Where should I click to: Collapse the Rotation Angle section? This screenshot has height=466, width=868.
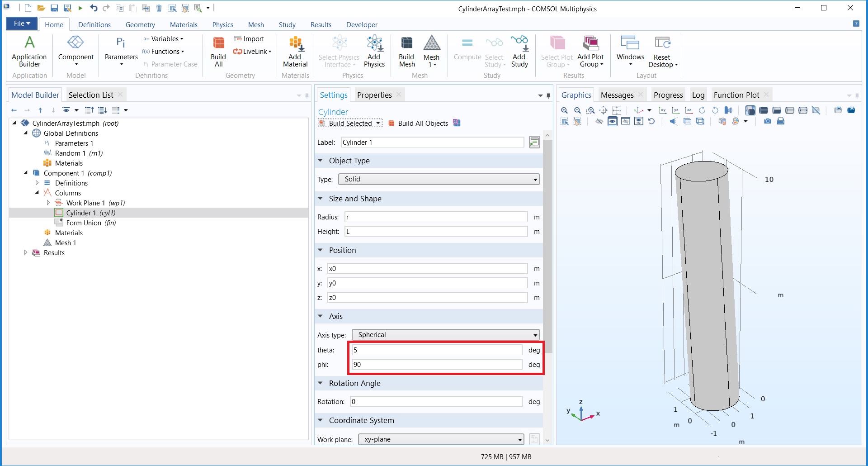pyautogui.click(x=321, y=383)
